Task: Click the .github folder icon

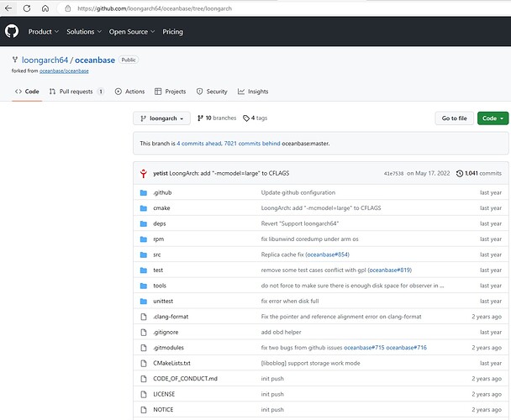Action: click(x=144, y=192)
